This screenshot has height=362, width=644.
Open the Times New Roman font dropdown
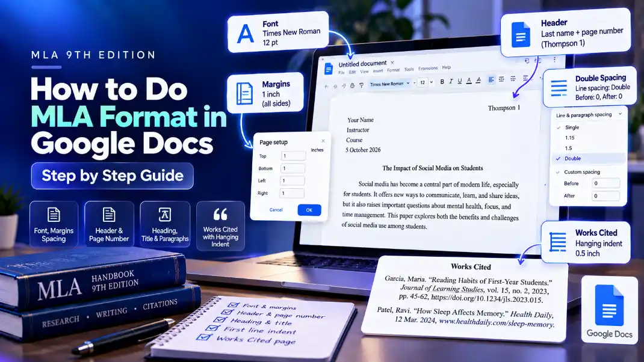point(389,84)
